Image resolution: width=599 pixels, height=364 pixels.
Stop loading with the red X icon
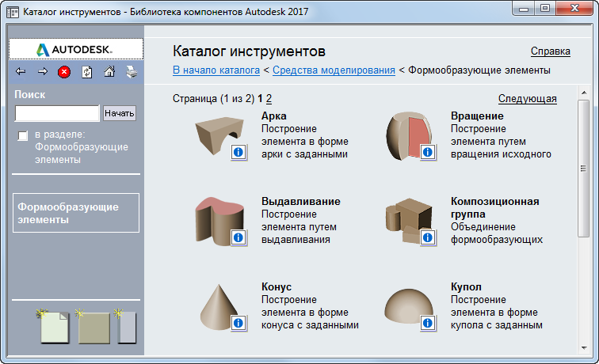[64, 72]
